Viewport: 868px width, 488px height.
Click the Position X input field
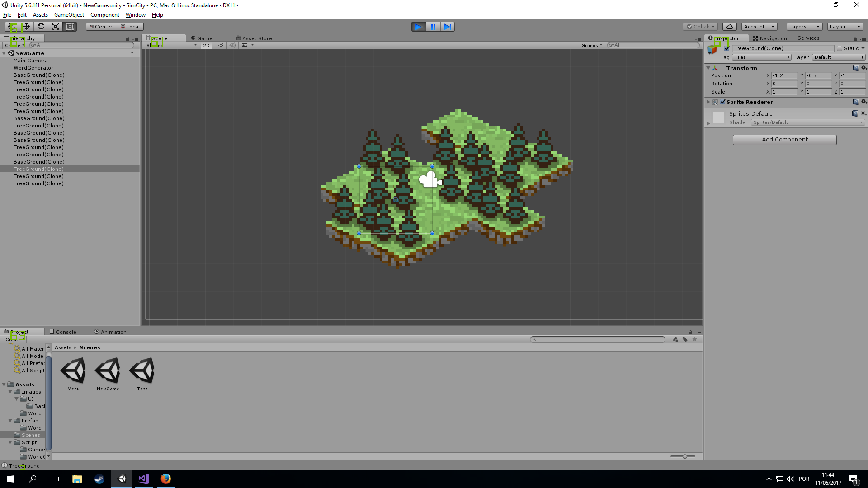tap(784, 75)
